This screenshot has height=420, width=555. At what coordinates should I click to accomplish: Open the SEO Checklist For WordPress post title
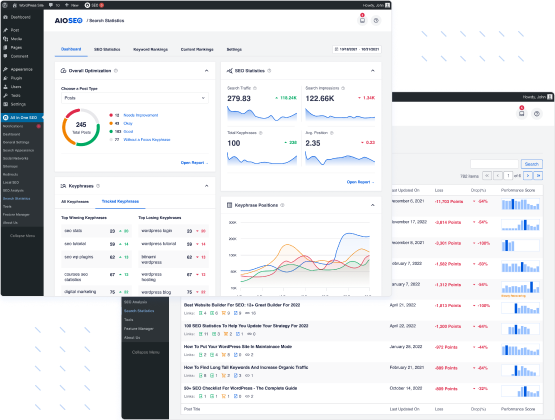(240, 388)
